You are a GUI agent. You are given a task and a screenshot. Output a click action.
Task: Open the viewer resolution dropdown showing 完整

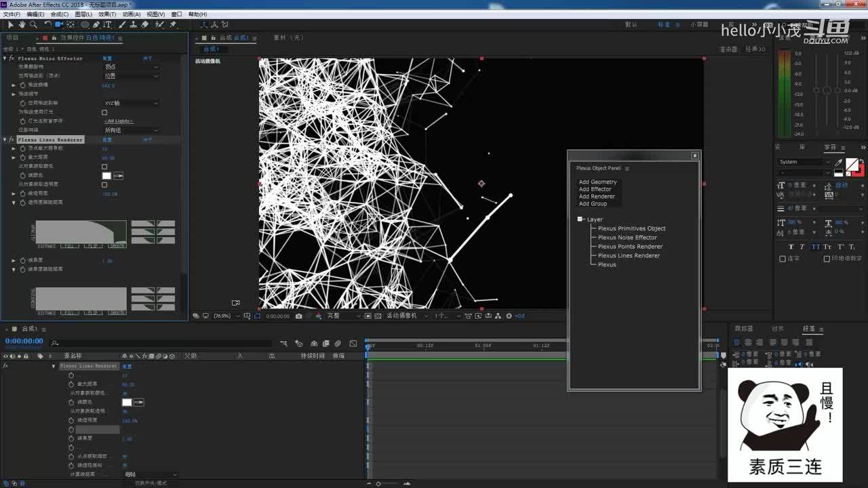[x=342, y=316]
